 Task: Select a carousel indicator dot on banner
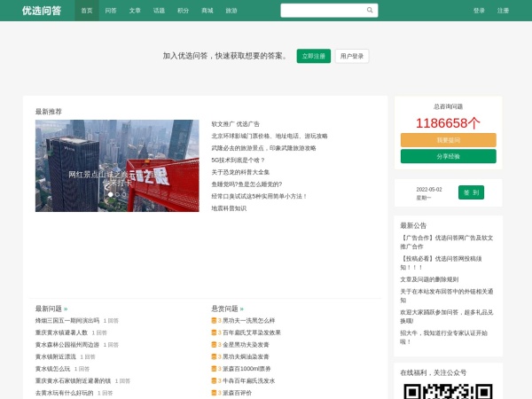(117, 194)
